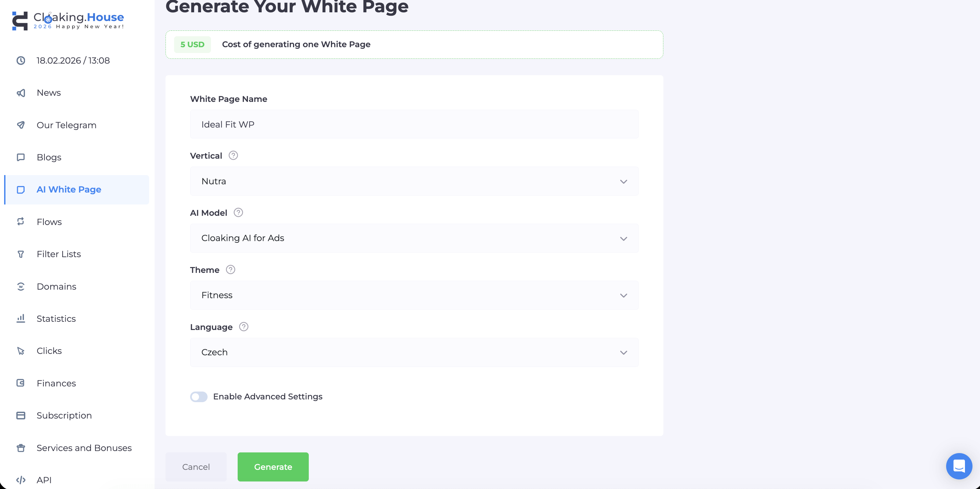Open the AI Model dropdown
The height and width of the screenshot is (489, 980).
click(414, 238)
